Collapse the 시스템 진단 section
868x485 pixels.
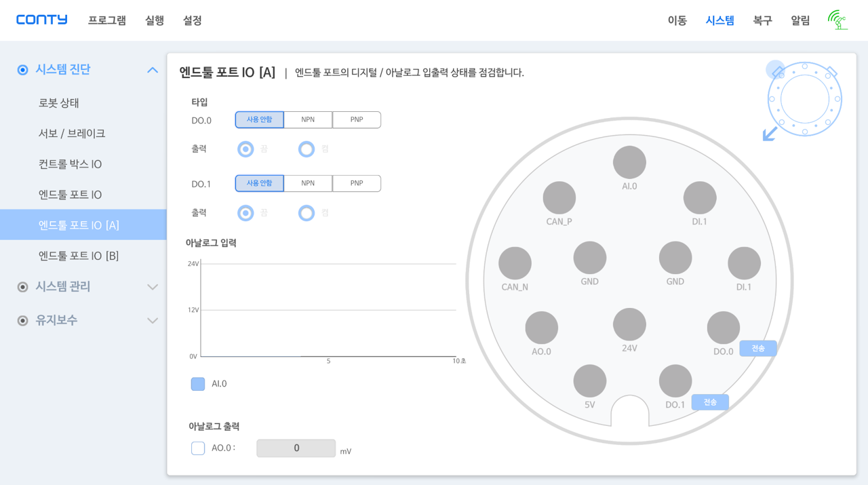point(153,70)
